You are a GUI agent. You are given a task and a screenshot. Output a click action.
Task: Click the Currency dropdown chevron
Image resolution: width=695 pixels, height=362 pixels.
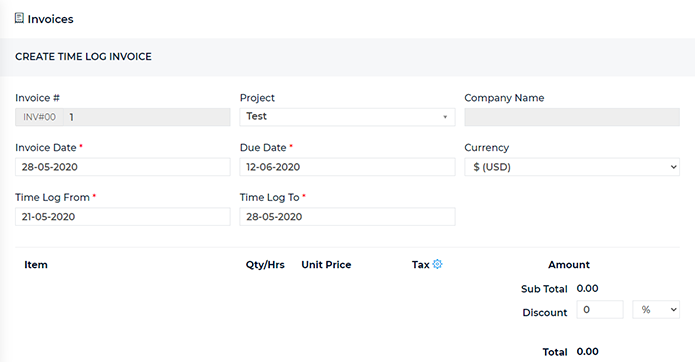click(673, 167)
